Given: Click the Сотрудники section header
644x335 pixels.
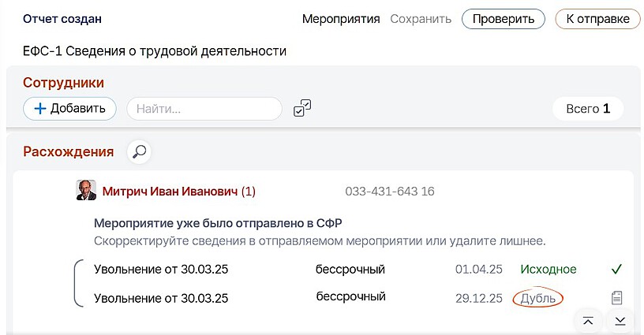Looking at the screenshot, I should click(x=63, y=83).
